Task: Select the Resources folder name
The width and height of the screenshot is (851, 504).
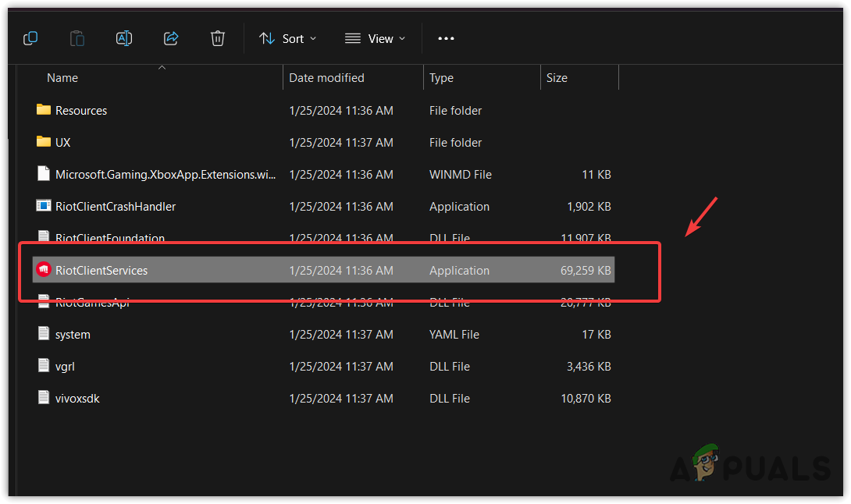Action: [x=81, y=111]
